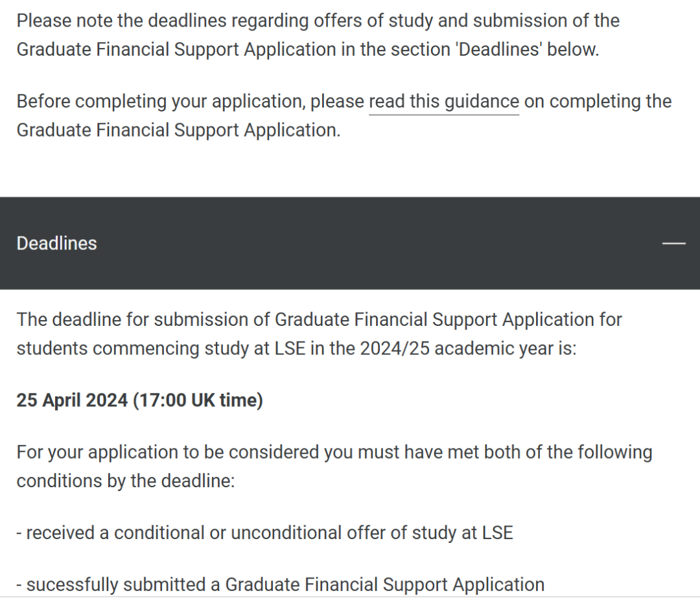
Task: Click the 'conditions by the deadline:' text
Action: (x=126, y=481)
